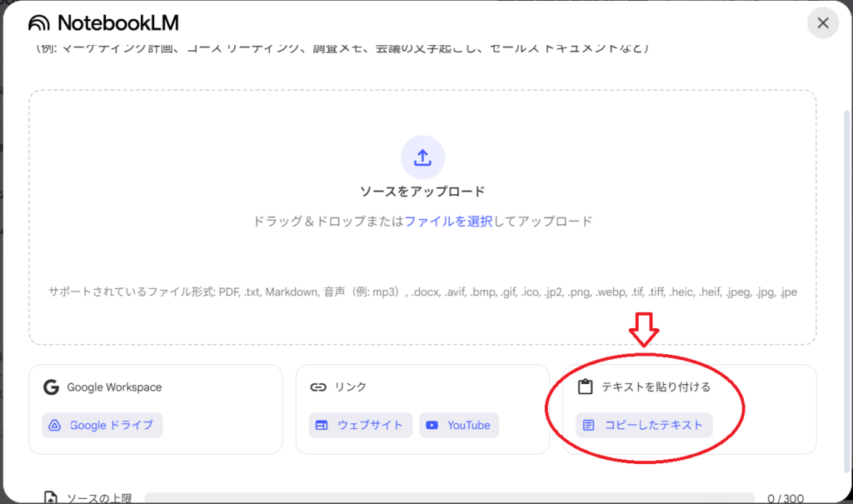Click the clipboard paste icon
This screenshot has width=853, height=504.
click(x=585, y=387)
